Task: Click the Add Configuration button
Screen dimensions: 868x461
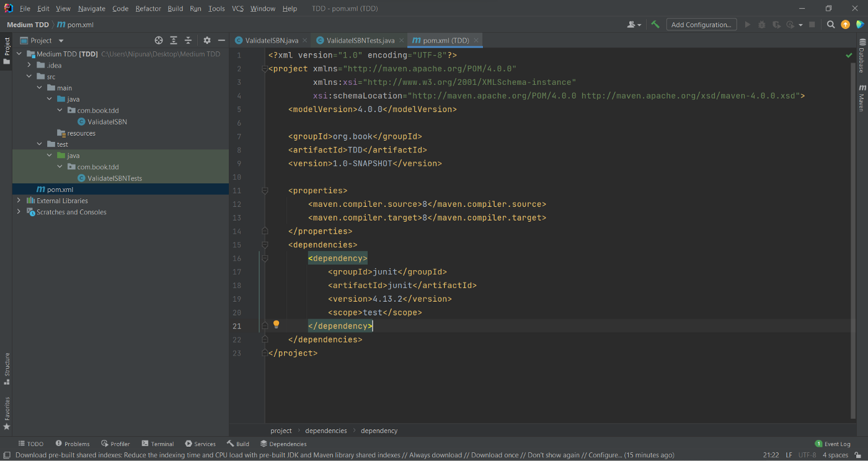Action: [701, 25]
